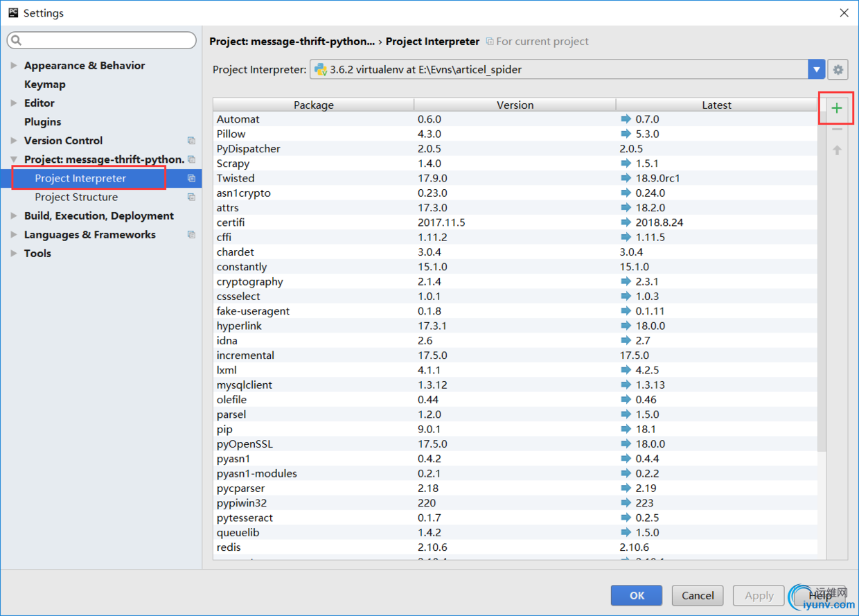Click the For current project icon
859x616 pixels.
[490, 42]
